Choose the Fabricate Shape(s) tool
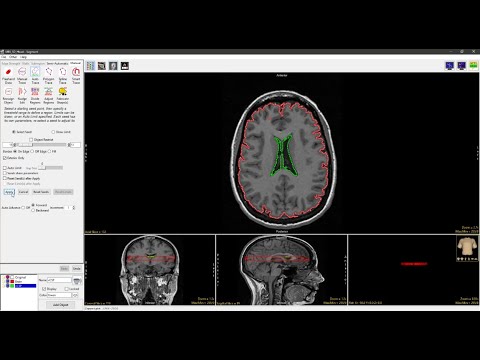This screenshot has height=360, width=480. (x=63, y=96)
